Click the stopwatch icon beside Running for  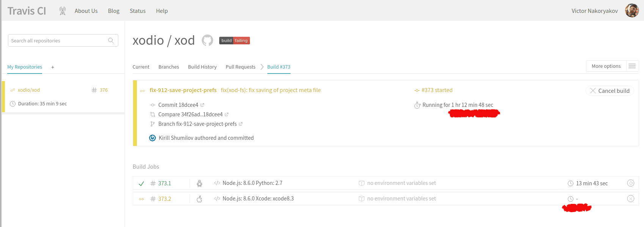tap(417, 105)
